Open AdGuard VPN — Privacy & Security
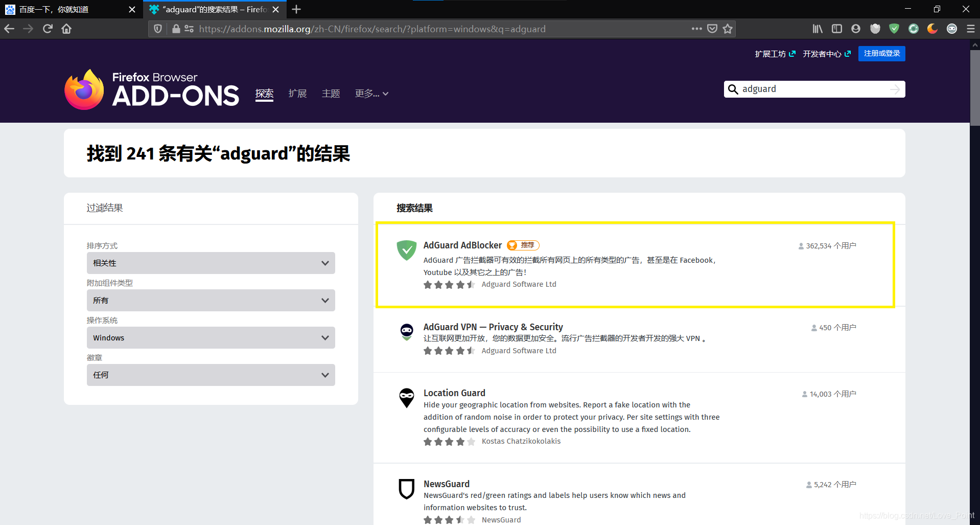The image size is (980, 525). [x=493, y=327]
